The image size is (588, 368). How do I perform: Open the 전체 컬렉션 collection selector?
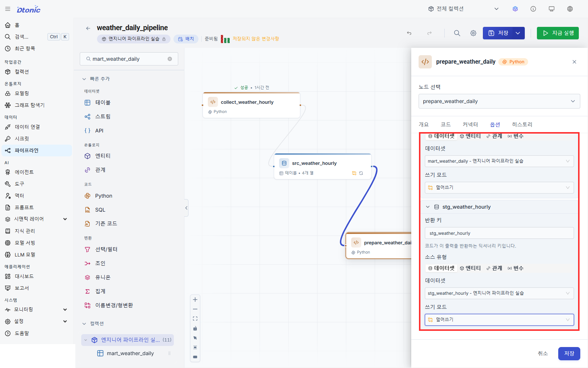[464, 9]
